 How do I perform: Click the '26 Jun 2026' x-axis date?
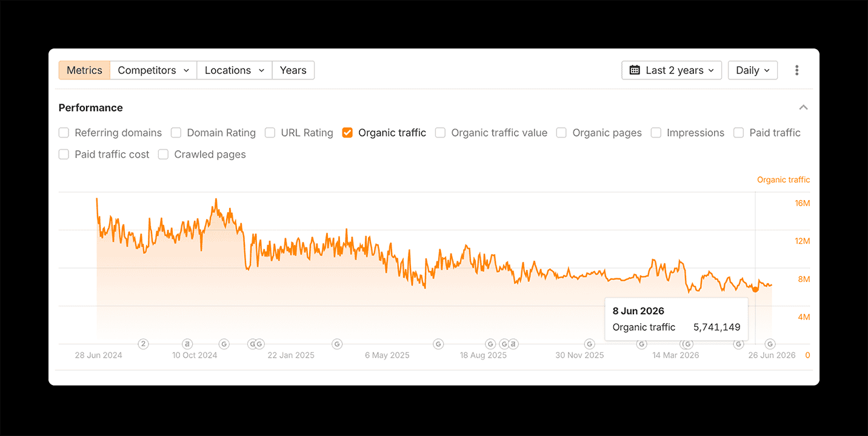[x=772, y=355]
